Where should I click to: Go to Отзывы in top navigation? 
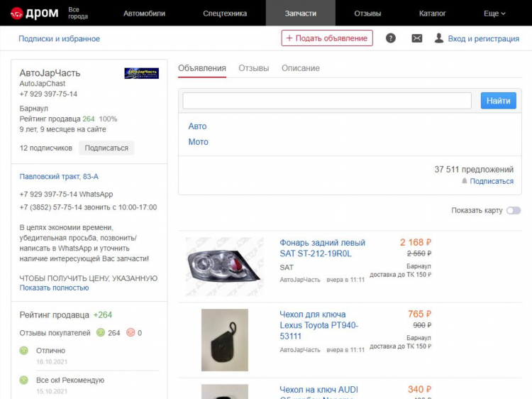coord(367,13)
